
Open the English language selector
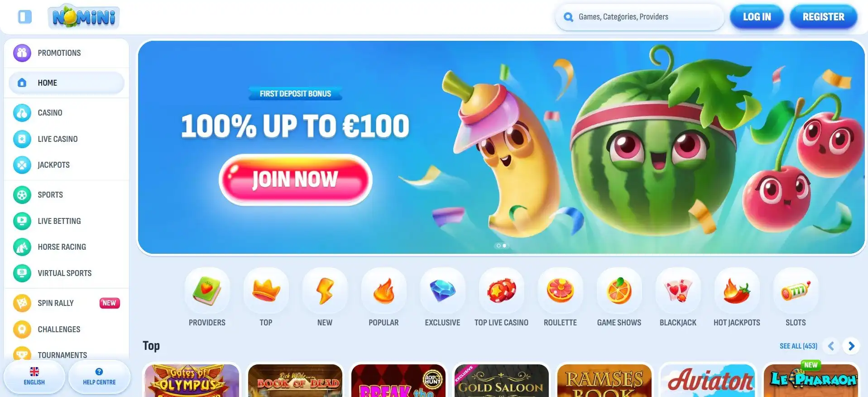point(34,376)
